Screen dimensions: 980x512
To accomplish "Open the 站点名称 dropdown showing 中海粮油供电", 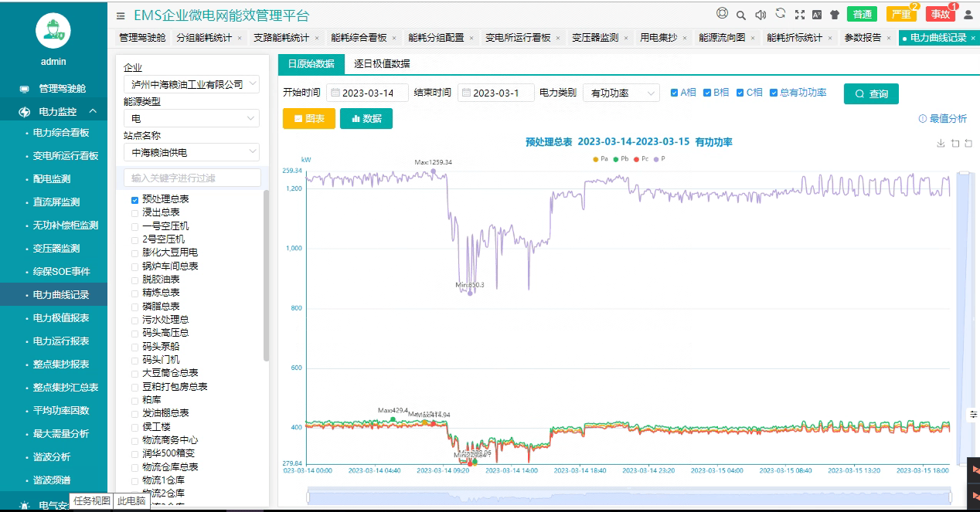I will pyautogui.click(x=191, y=153).
